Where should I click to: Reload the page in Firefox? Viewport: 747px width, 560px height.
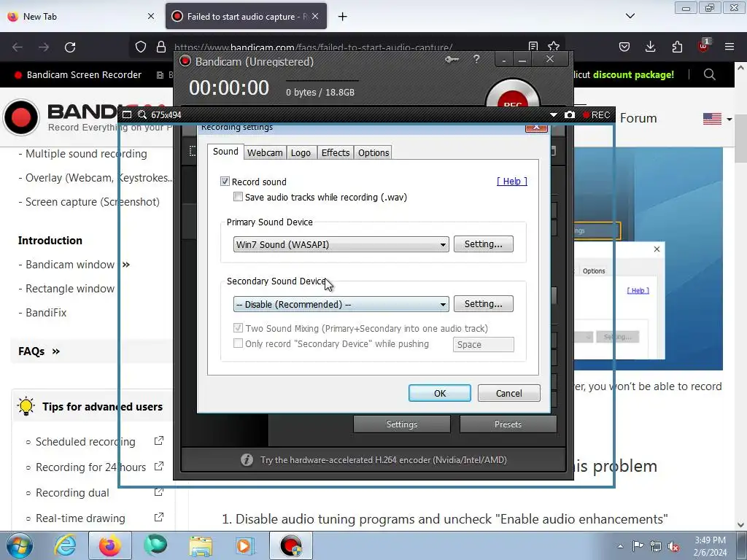click(70, 47)
